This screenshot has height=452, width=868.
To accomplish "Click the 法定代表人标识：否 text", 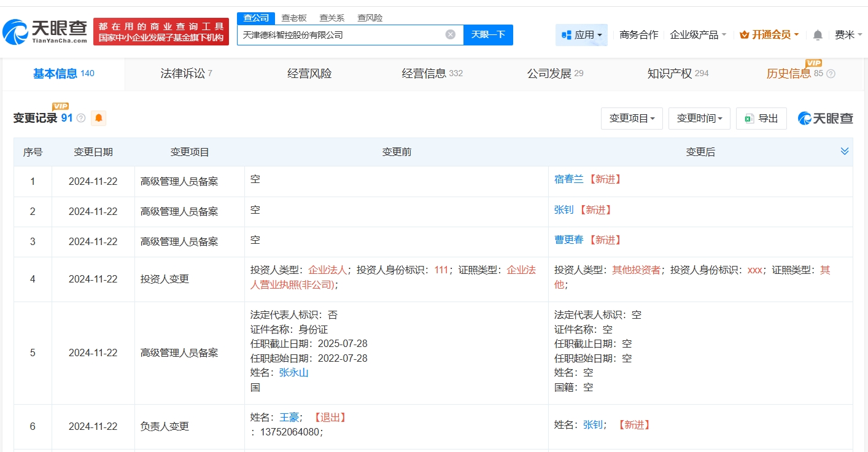I will pos(294,315).
